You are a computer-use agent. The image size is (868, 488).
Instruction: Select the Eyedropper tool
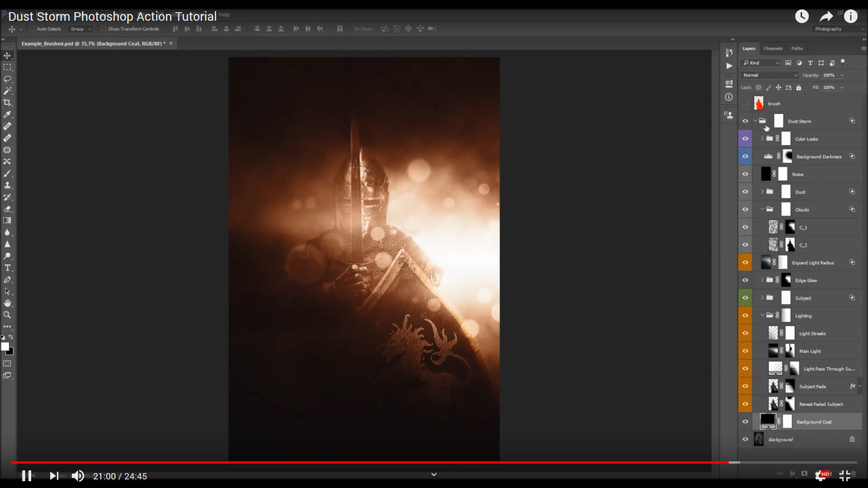click(x=7, y=115)
